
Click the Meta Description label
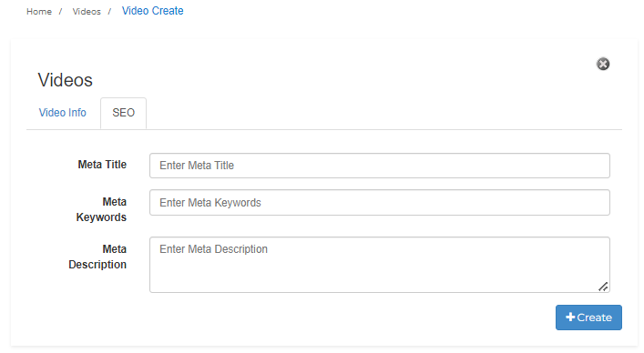pyautogui.click(x=97, y=257)
